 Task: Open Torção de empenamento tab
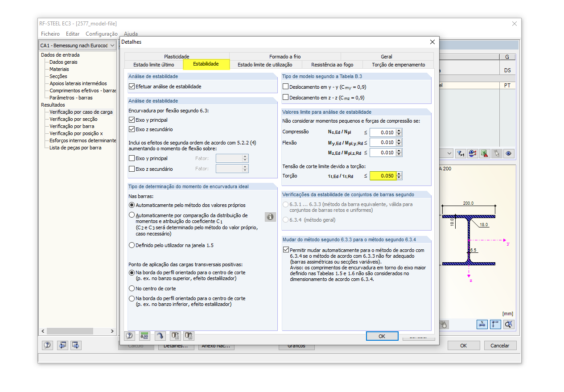[x=399, y=65]
